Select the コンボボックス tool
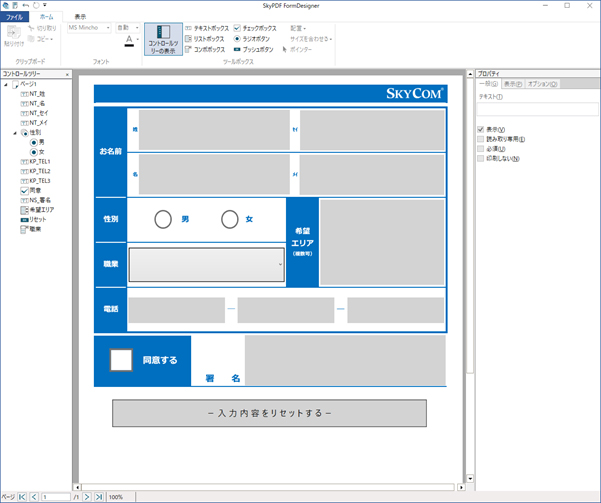The image size is (601, 503). pyautogui.click(x=205, y=49)
